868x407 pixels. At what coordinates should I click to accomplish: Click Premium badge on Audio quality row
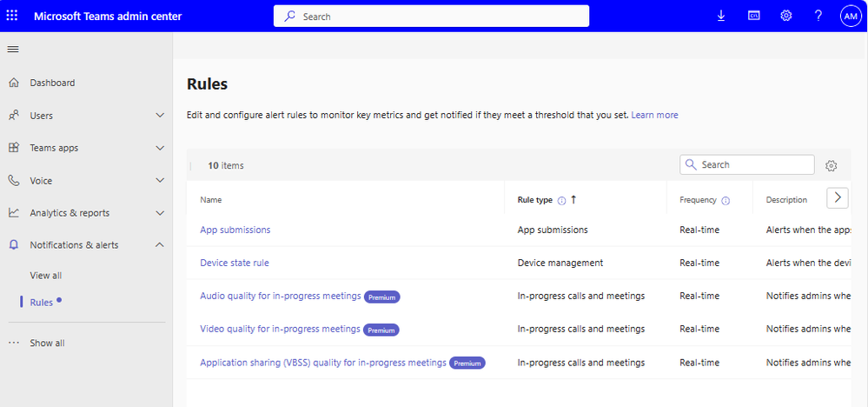(382, 297)
